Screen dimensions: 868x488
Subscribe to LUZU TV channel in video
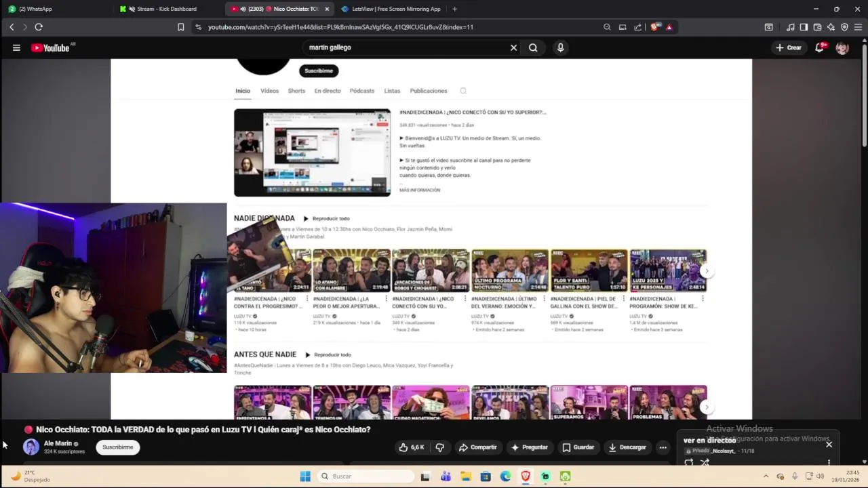point(319,70)
